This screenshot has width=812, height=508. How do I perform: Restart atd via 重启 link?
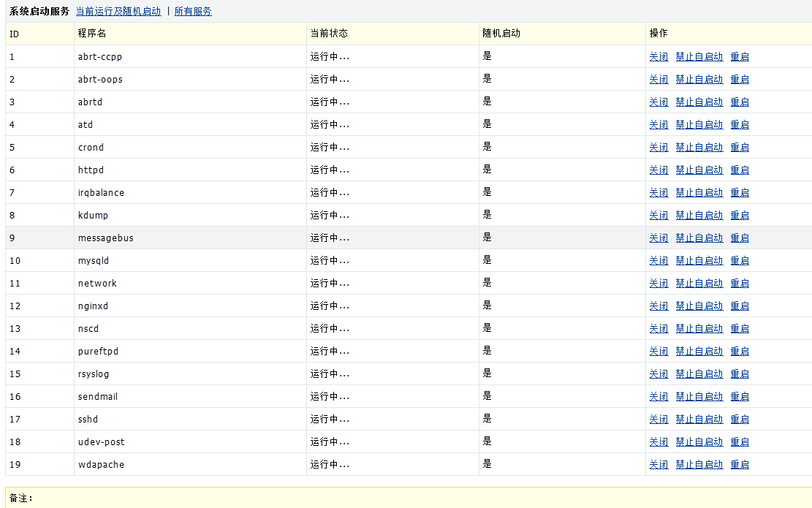coord(740,125)
